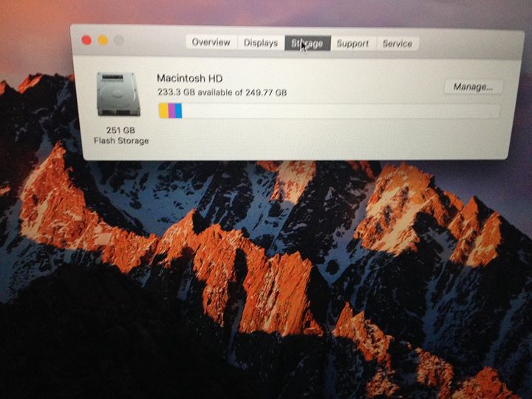Click the "Macintosh HD" volume name
Screen dimensions: 532x399
(190, 78)
